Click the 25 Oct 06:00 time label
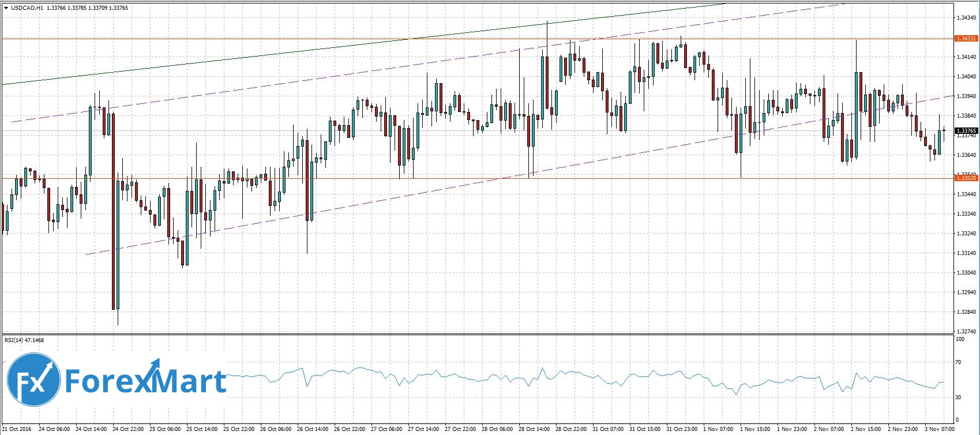 point(165,429)
